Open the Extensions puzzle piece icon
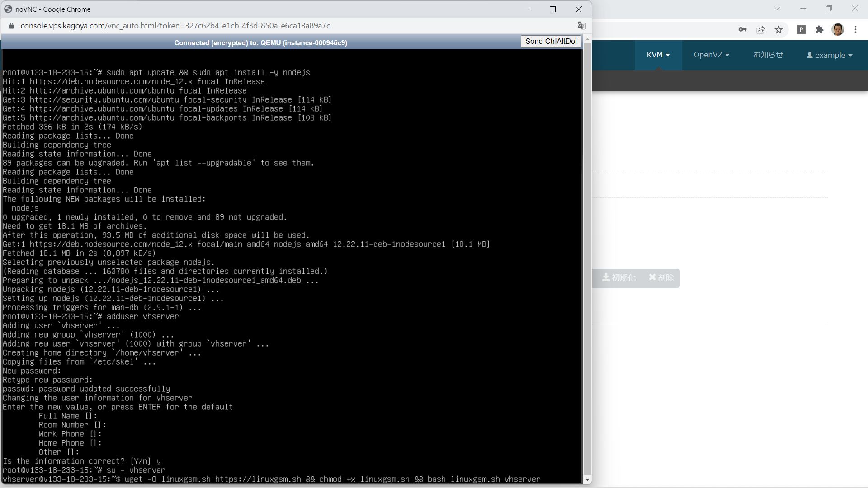Viewport: 868px width, 488px height. click(820, 29)
